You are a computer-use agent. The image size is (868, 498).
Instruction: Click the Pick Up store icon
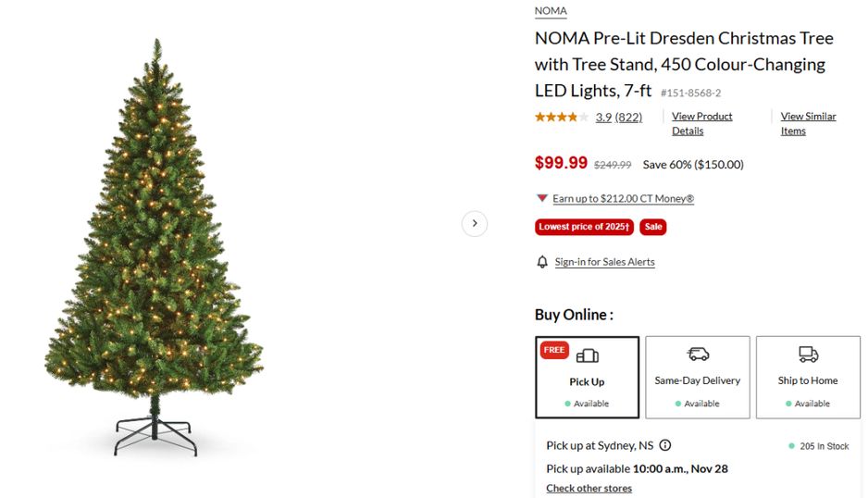(587, 356)
